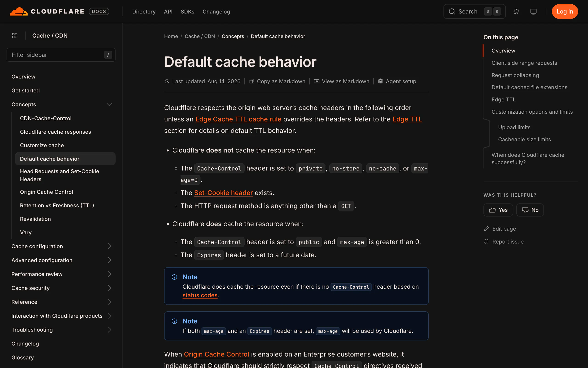Expand Advanced configuration in sidebar
588x368 pixels.
coord(109,260)
